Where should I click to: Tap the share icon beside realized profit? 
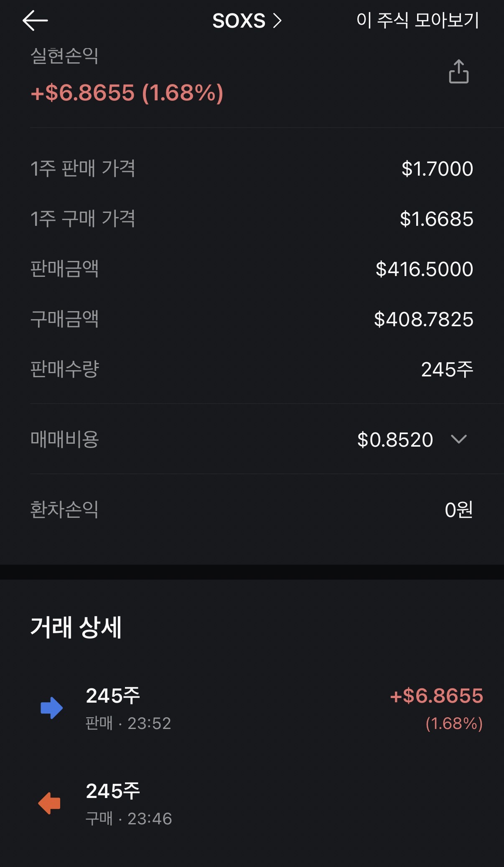[458, 72]
